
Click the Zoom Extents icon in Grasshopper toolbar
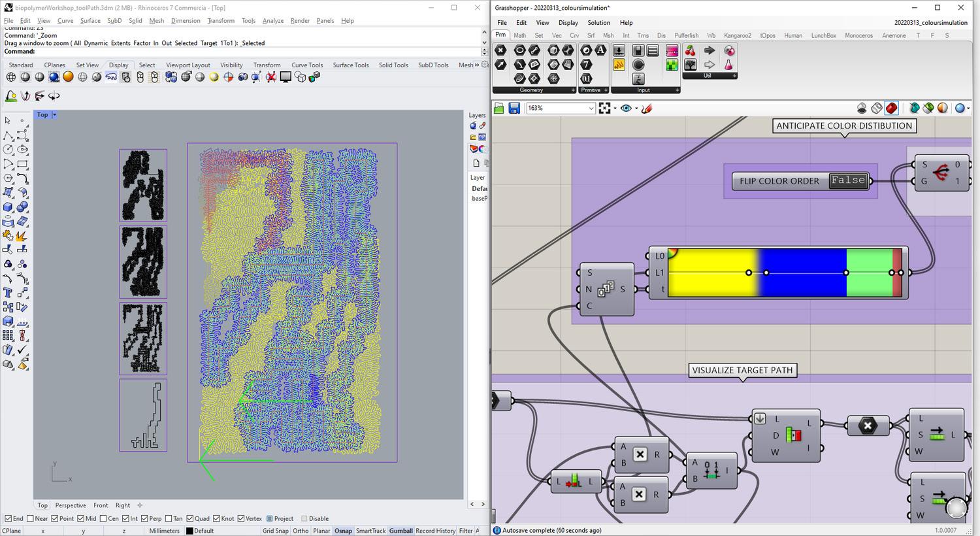click(x=604, y=109)
